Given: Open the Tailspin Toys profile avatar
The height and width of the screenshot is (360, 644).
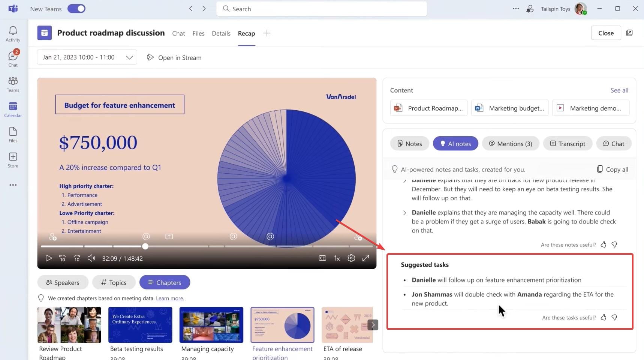Looking at the screenshot, I should point(581,9).
